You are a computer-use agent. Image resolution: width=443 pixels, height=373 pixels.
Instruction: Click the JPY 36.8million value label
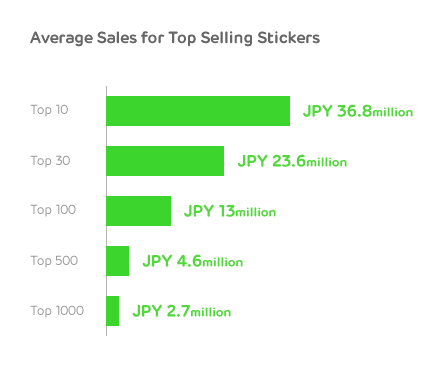358,111
